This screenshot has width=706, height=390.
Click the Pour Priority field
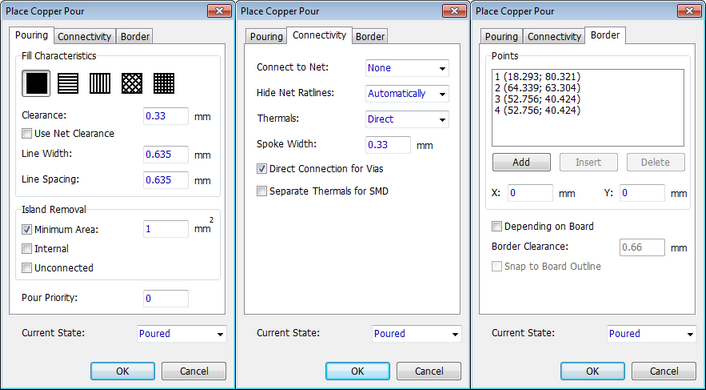point(166,299)
